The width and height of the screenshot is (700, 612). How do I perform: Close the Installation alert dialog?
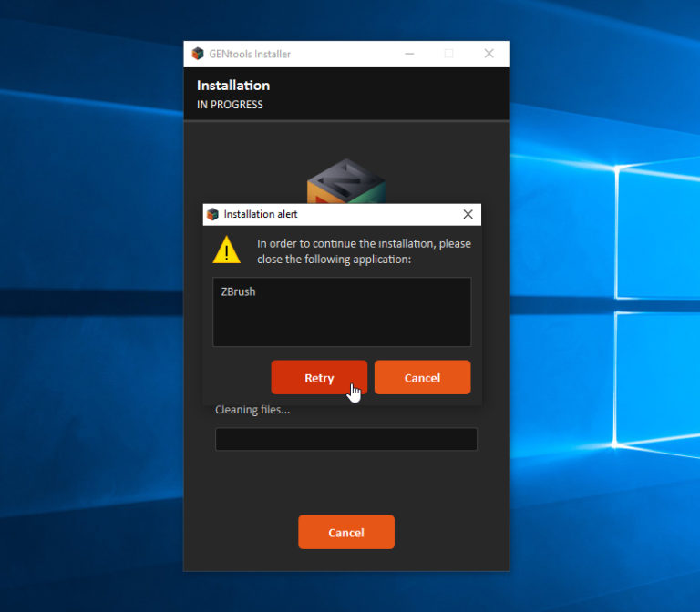click(468, 215)
